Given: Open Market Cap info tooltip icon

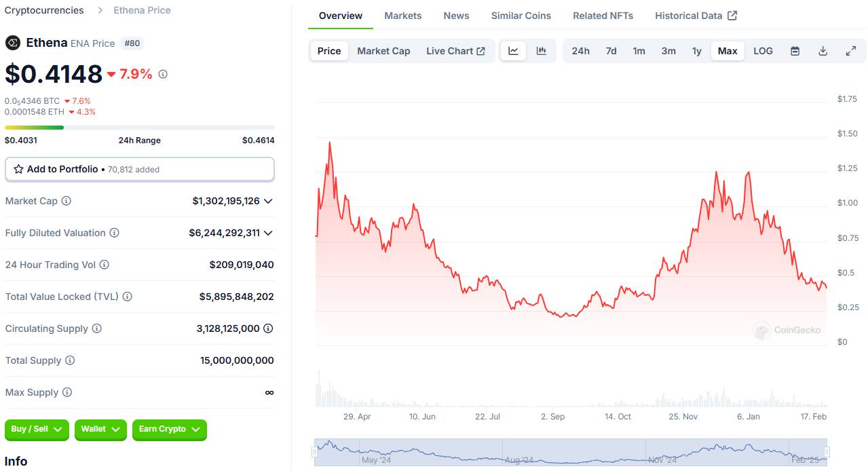Looking at the screenshot, I should [x=67, y=201].
